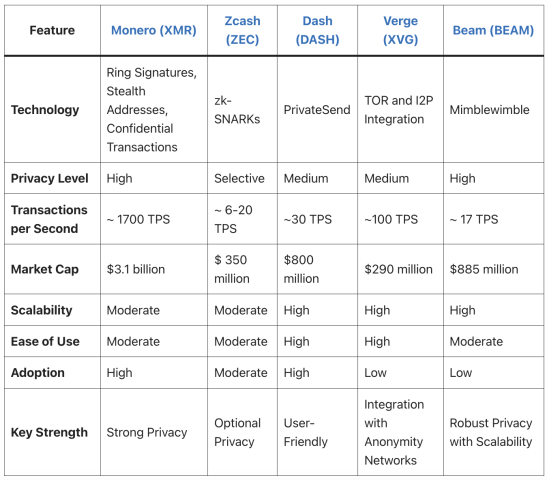Image resolution: width=547 pixels, height=480 pixels.
Task: Select the Transactions per Second label
Action: click(x=49, y=219)
